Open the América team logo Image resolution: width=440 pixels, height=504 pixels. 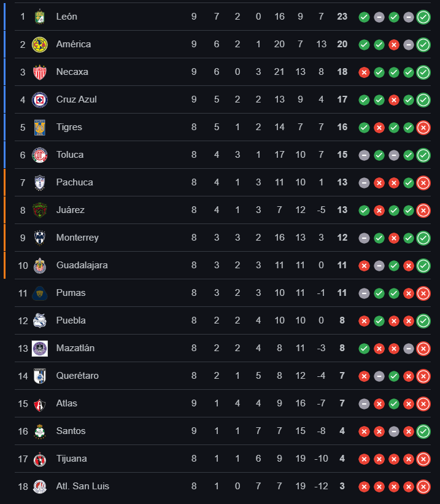coord(39,44)
